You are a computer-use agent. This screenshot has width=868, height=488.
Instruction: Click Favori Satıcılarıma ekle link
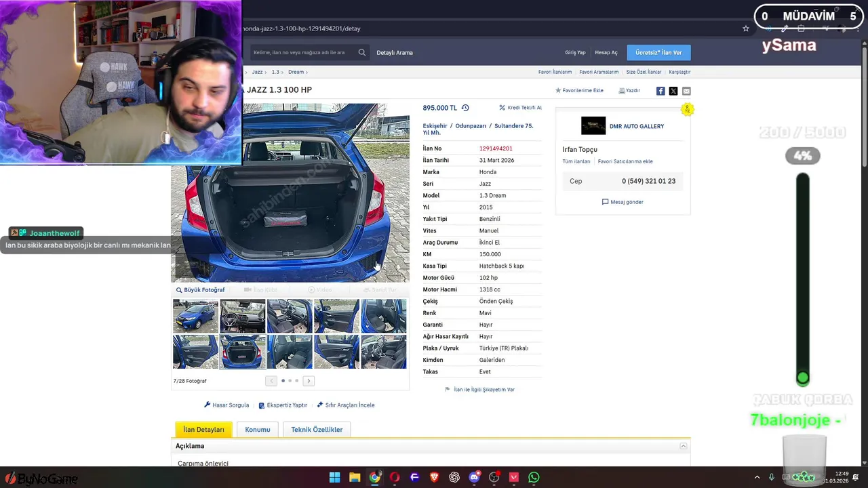tap(625, 161)
